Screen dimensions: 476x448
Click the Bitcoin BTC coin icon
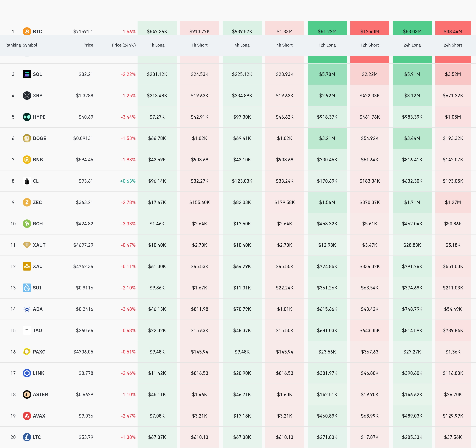click(x=27, y=31)
